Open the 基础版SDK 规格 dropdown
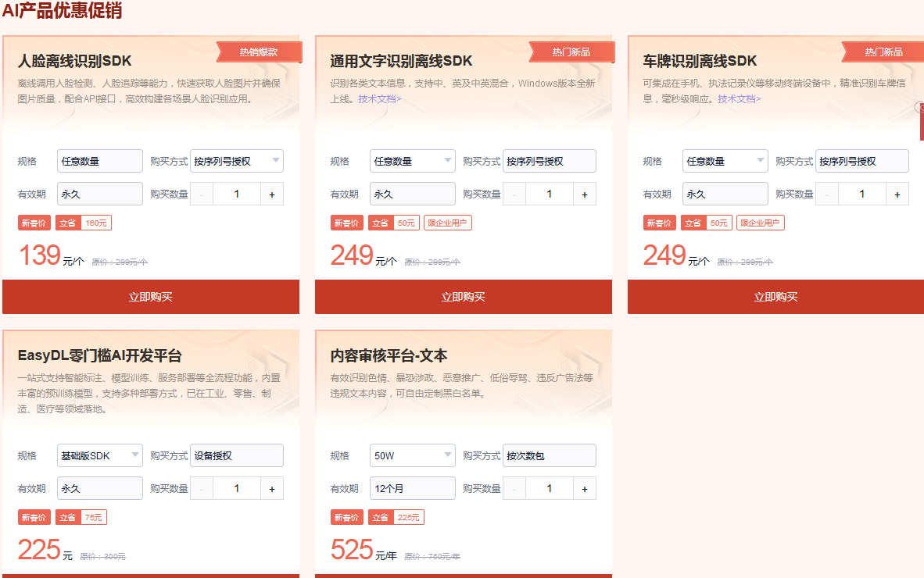 coord(100,455)
